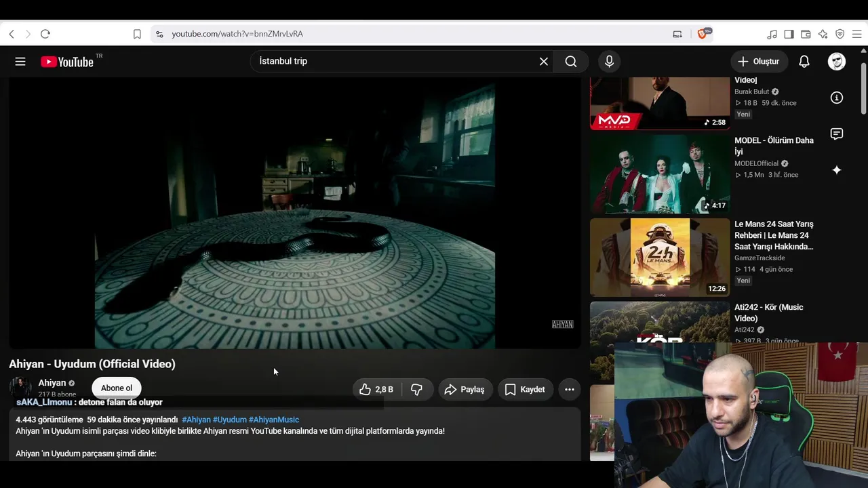Click the Oluştur create button
This screenshot has height=488, width=868.
[x=759, y=62]
